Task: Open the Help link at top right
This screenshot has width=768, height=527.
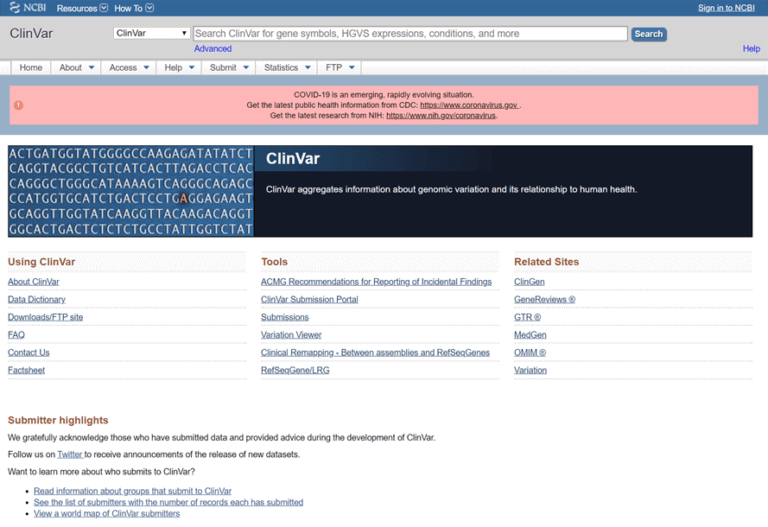Action: (750, 48)
